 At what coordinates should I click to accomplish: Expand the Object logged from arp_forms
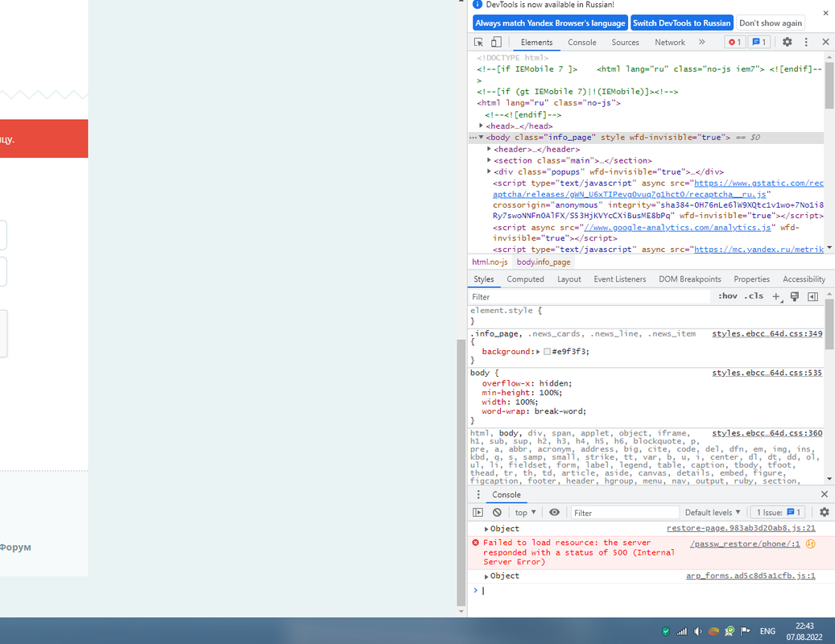coord(486,576)
